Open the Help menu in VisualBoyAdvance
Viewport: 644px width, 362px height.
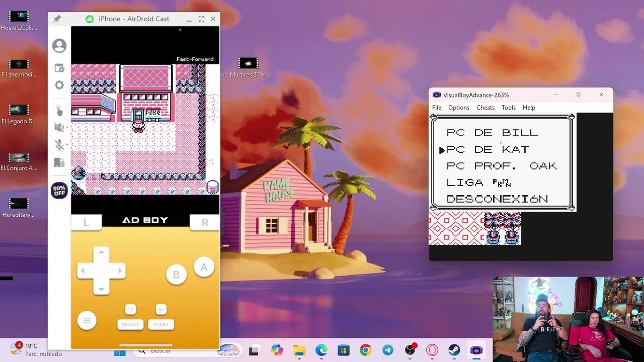(x=529, y=108)
